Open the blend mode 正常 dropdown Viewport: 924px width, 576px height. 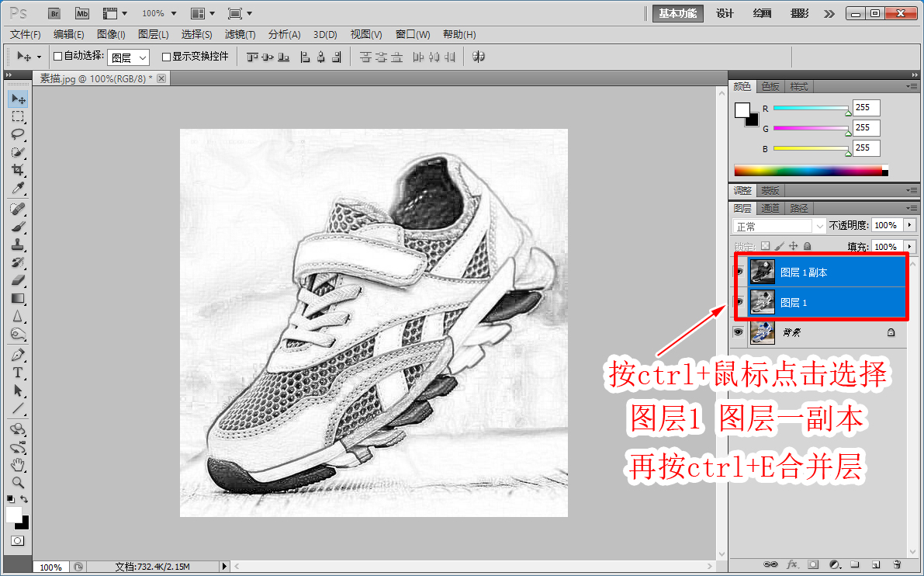779,226
